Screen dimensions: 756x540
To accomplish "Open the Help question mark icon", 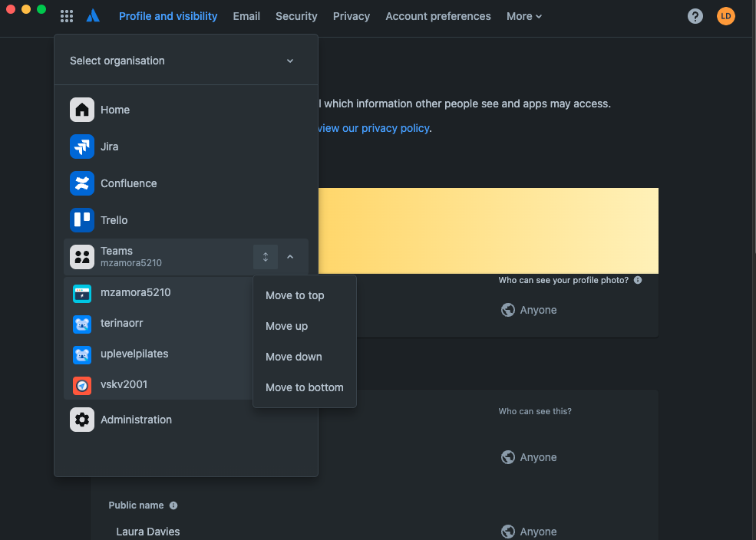I will pos(695,16).
